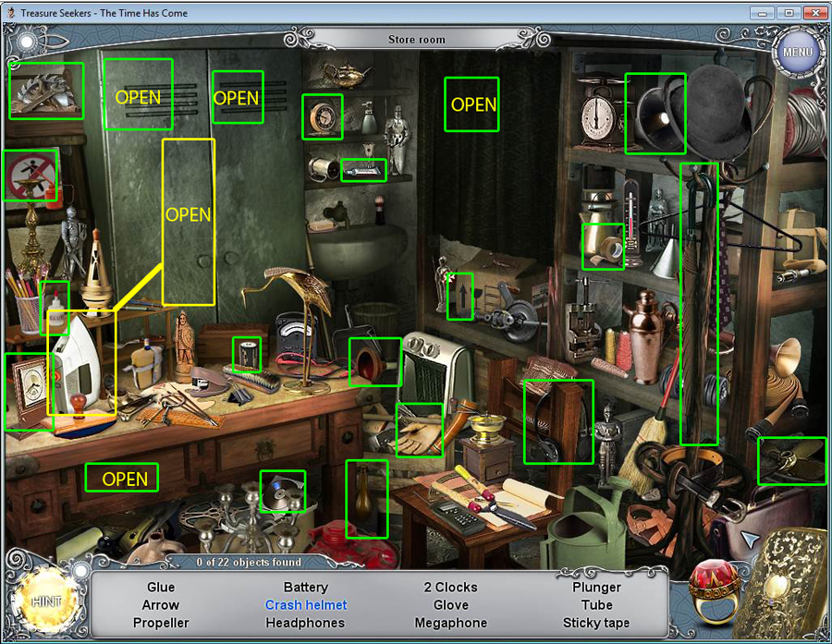
Task: Open the dark curtain
Action: (471, 104)
